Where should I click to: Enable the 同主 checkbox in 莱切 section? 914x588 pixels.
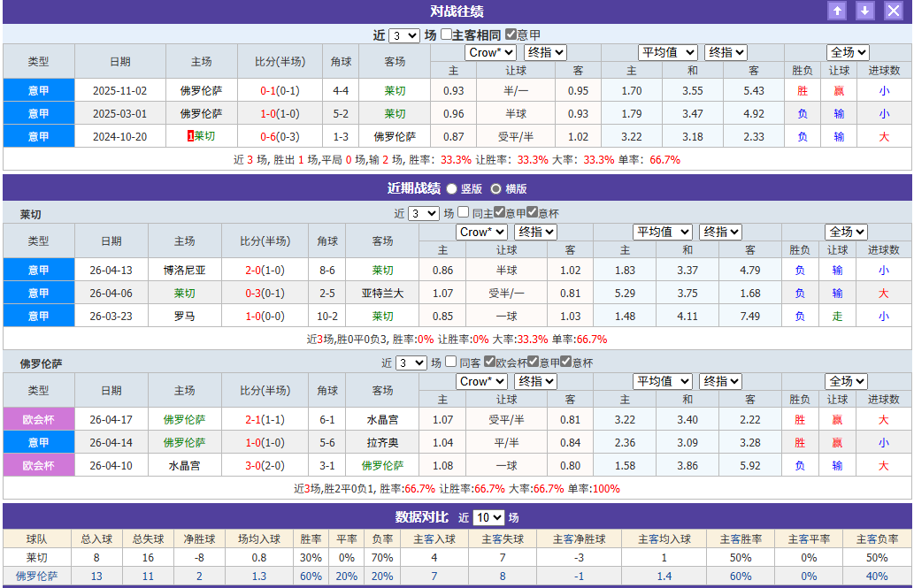[x=463, y=213]
